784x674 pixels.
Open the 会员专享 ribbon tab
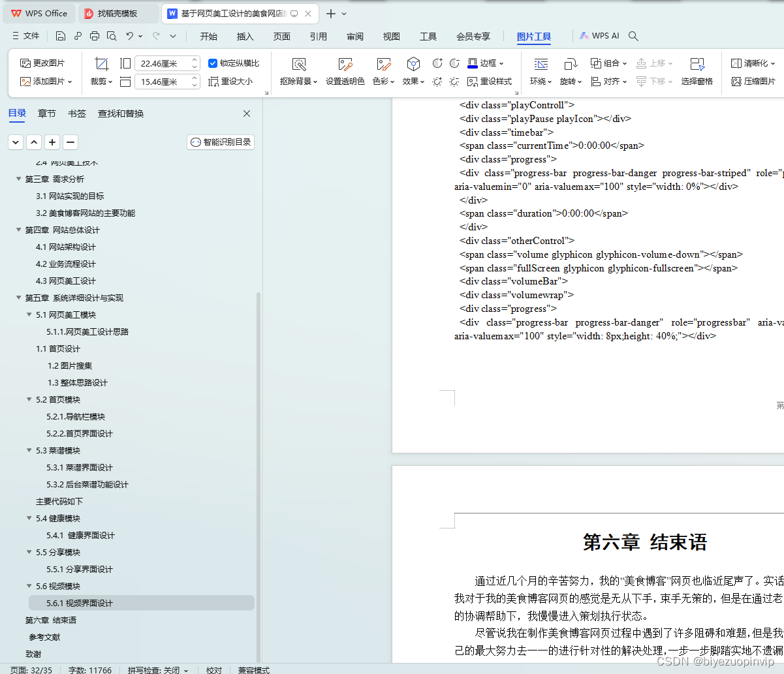click(473, 37)
